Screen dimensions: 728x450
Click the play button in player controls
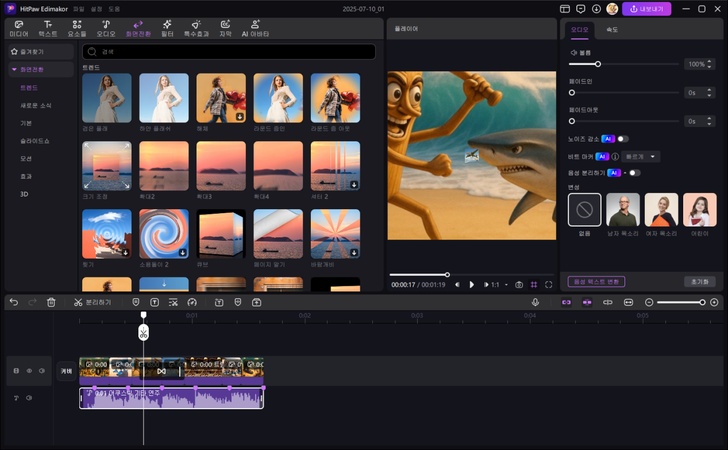point(472,285)
